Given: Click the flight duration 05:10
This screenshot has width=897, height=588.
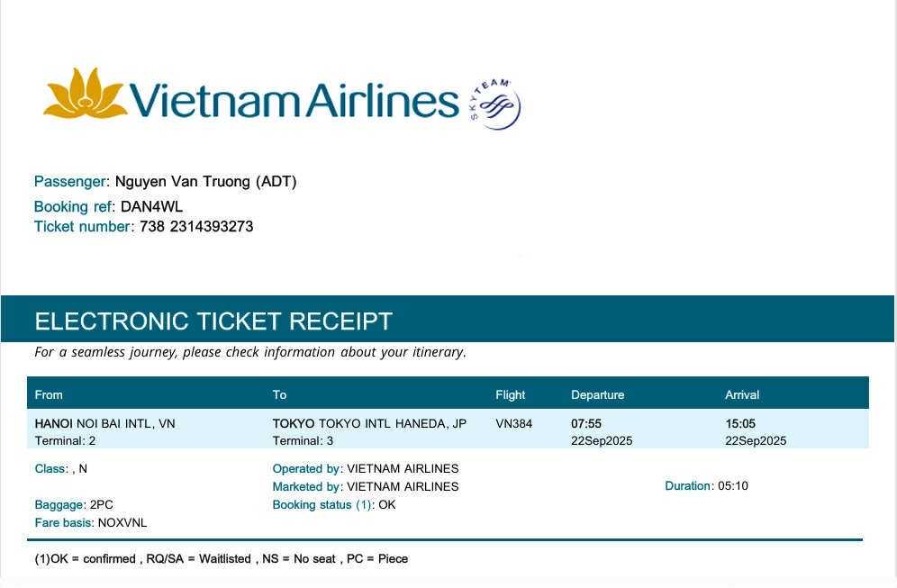Looking at the screenshot, I should pyautogui.click(x=732, y=486).
